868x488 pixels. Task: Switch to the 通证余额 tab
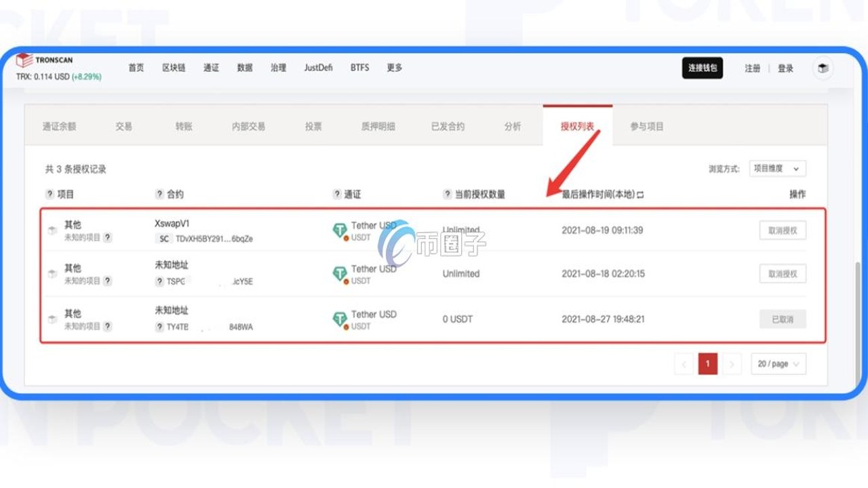click(59, 126)
